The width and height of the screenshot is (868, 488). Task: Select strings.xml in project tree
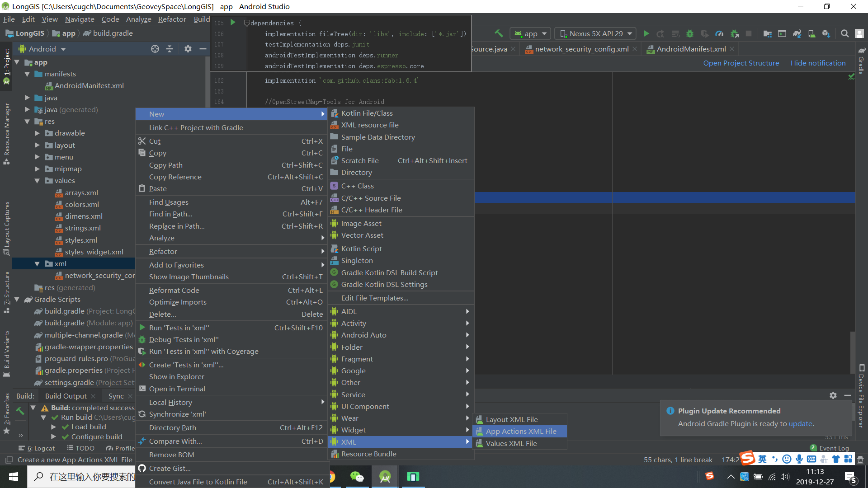[82, 228]
